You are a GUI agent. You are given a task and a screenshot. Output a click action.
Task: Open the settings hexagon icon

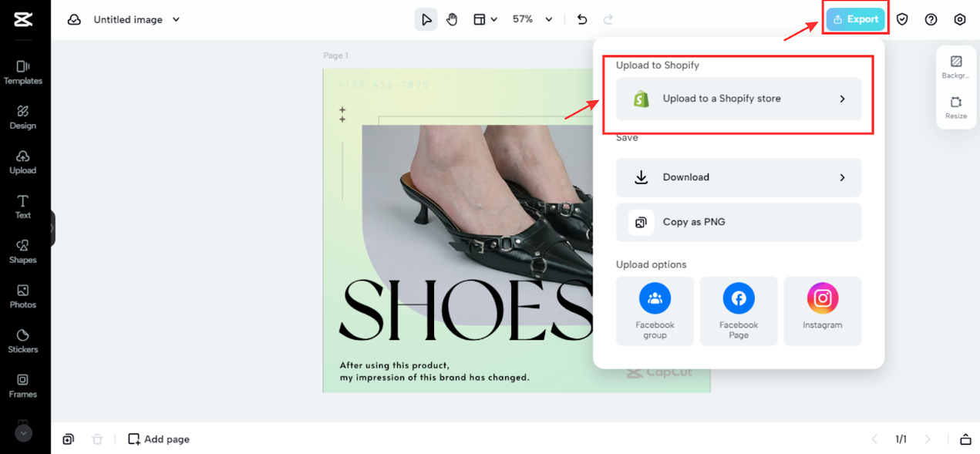(x=960, y=19)
